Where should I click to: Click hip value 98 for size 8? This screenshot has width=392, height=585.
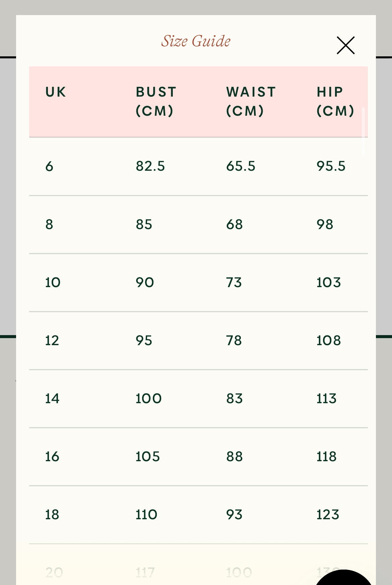[x=325, y=224]
